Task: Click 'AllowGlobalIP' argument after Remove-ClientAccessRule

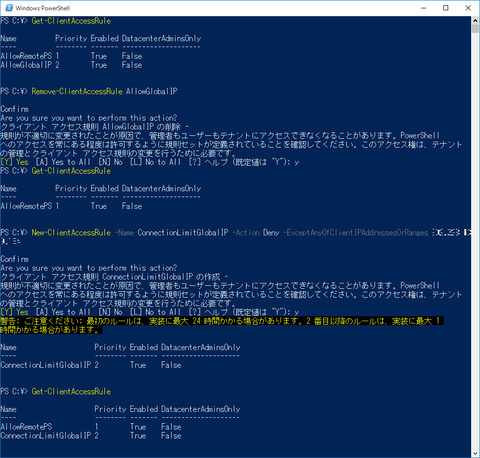Action: pyautogui.click(x=152, y=91)
